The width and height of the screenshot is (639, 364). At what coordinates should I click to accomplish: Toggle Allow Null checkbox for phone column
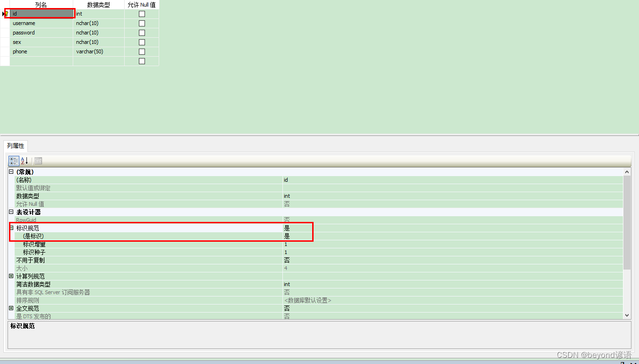(x=142, y=51)
